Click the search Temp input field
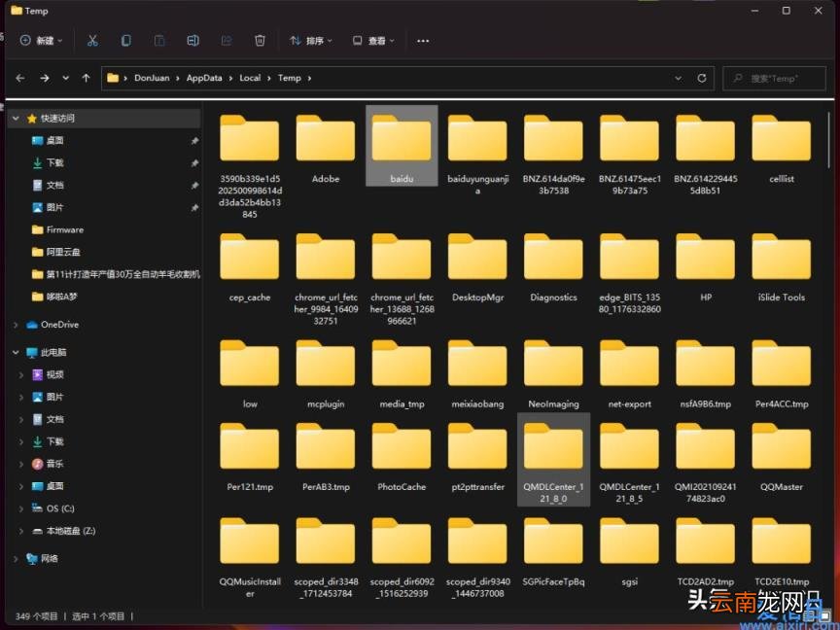The width and height of the screenshot is (840, 630). [x=774, y=78]
